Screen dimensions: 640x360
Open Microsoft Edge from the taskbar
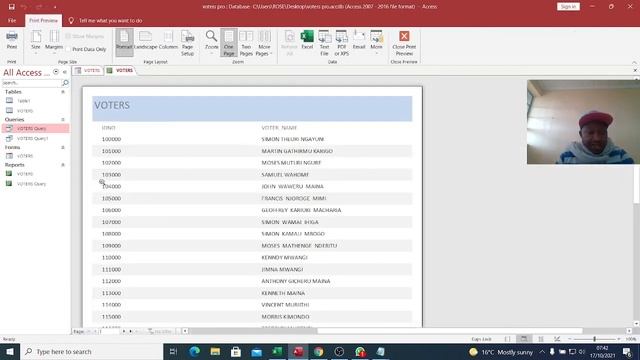click(195, 351)
